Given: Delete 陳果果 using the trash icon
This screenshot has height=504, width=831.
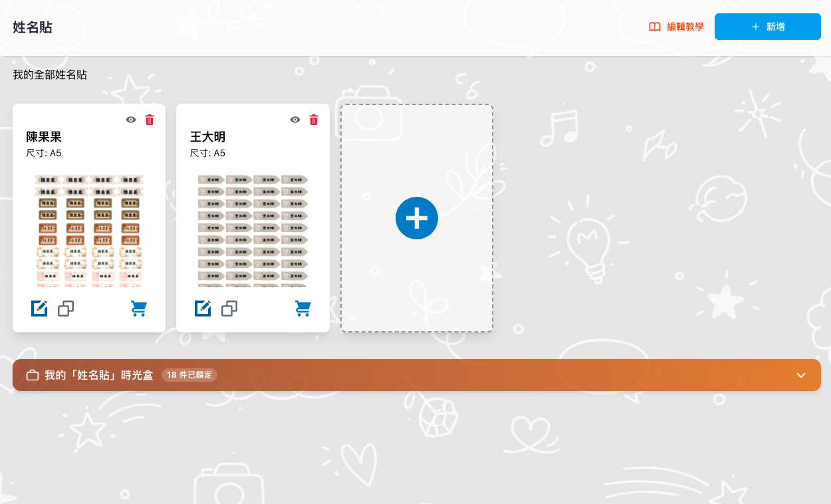Looking at the screenshot, I should [x=149, y=120].
